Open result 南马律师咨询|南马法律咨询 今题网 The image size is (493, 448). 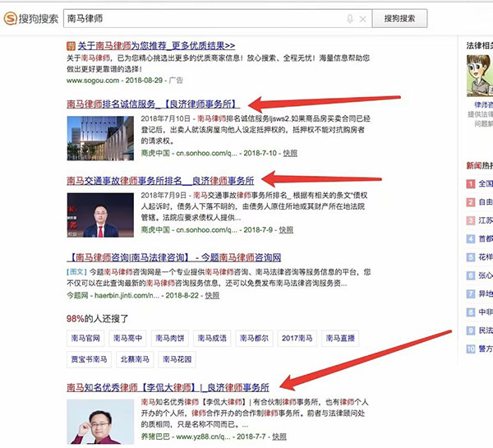(x=174, y=257)
